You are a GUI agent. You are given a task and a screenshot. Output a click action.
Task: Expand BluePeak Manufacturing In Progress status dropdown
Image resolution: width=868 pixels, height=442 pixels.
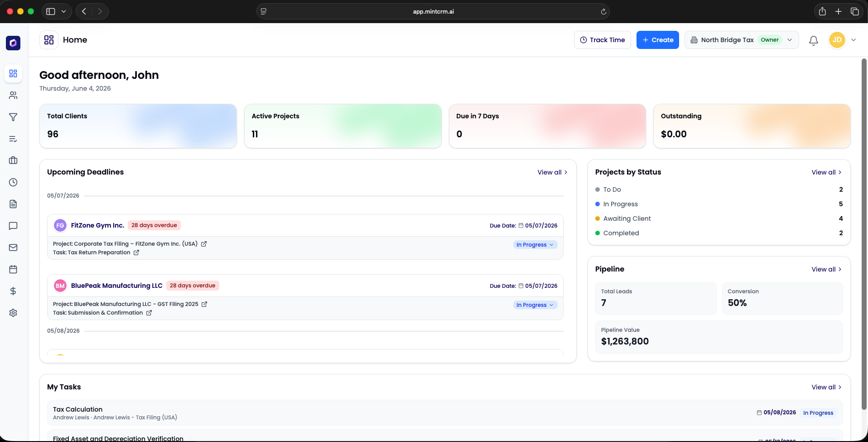point(535,305)
